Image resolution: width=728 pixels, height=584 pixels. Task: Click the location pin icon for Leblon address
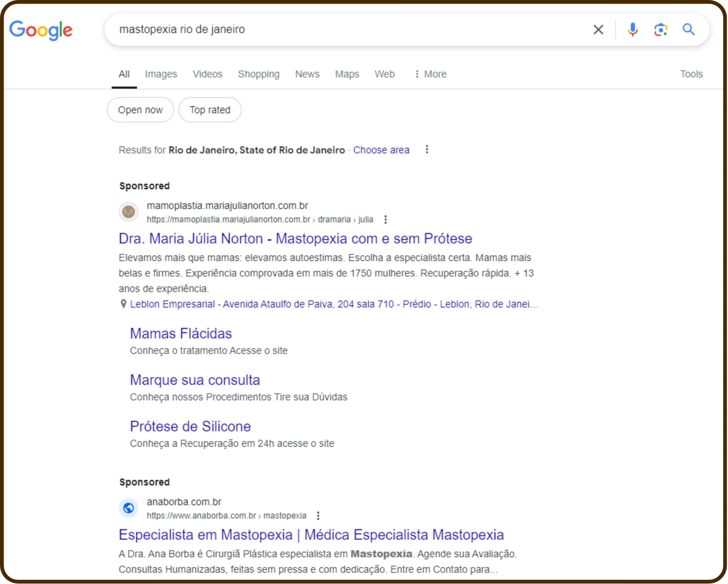pyautogui.click(x=123, y=304)
